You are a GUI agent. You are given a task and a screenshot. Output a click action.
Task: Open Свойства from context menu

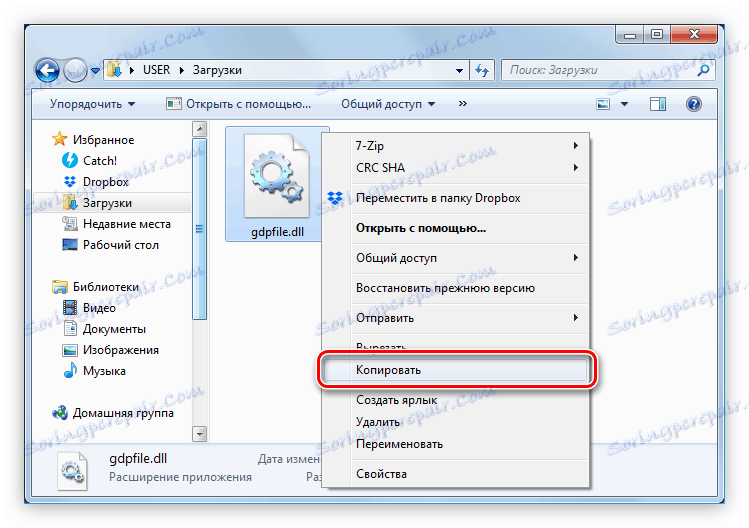pos(455,474)
